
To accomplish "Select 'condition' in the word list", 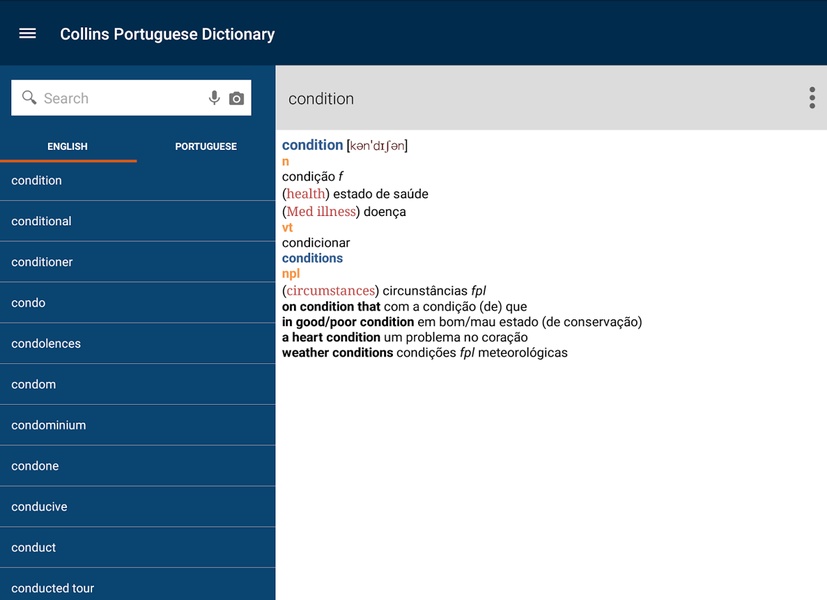I will coord(138,181).
